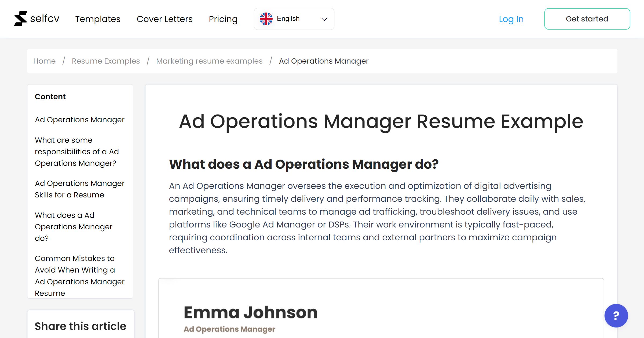The width and height of the screenshot is (644, 338).
Task: Open responsibilities of Ad Operations Manager section
Action: [77, 151]
